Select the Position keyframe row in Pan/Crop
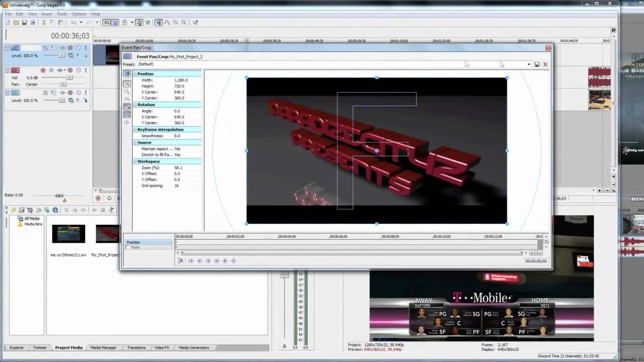 [148, 242]
